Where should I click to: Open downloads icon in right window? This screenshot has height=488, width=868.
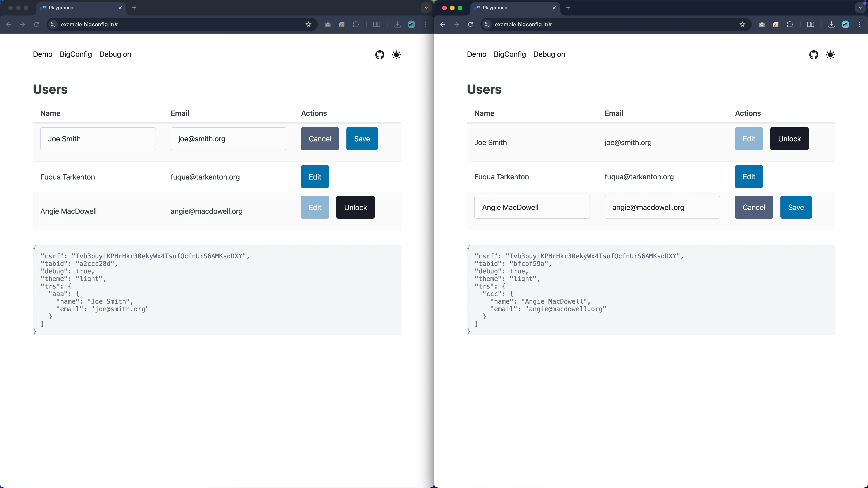click(831, 24)
